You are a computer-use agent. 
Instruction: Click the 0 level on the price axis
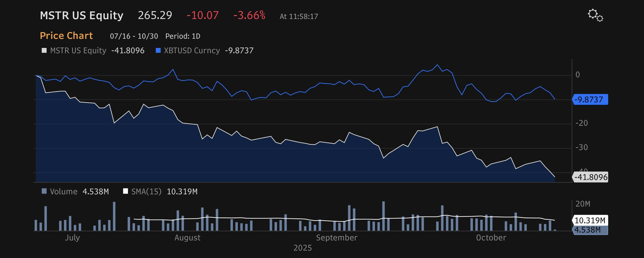click(x=578, y=75)
